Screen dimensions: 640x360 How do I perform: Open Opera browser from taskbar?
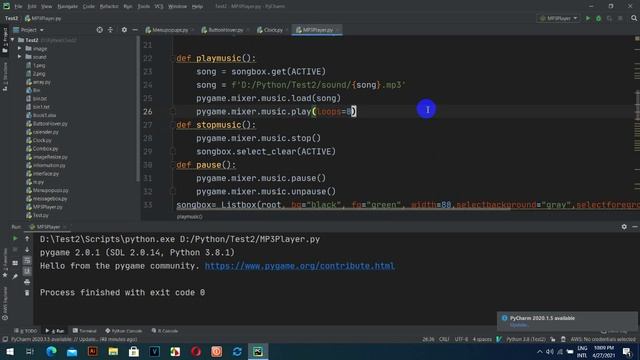[196, 351]
